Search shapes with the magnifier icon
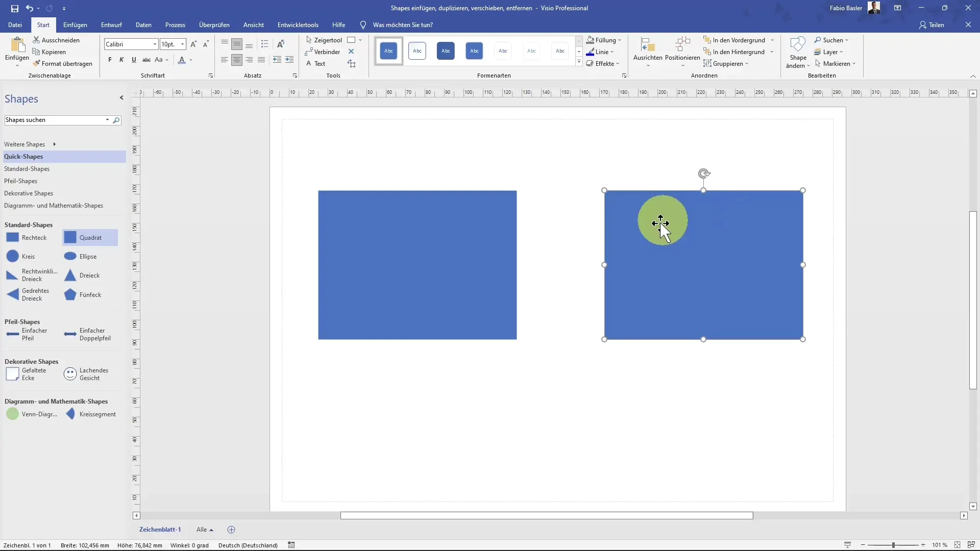980x551 pixels. tap(116, 120)
